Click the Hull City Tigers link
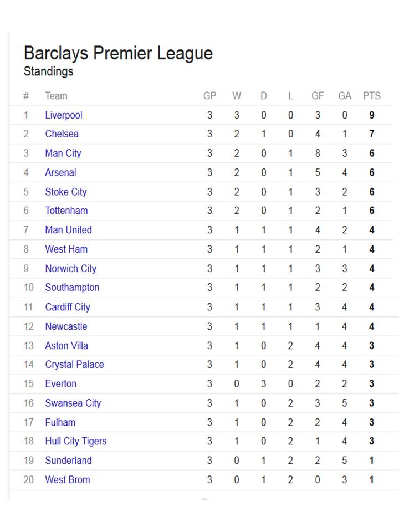 76,442
